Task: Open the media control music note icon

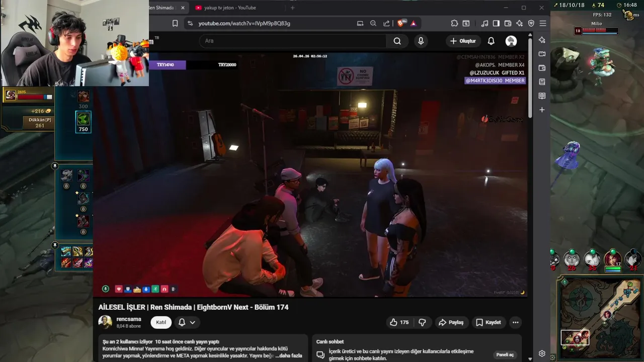Action: coord(485,23)
